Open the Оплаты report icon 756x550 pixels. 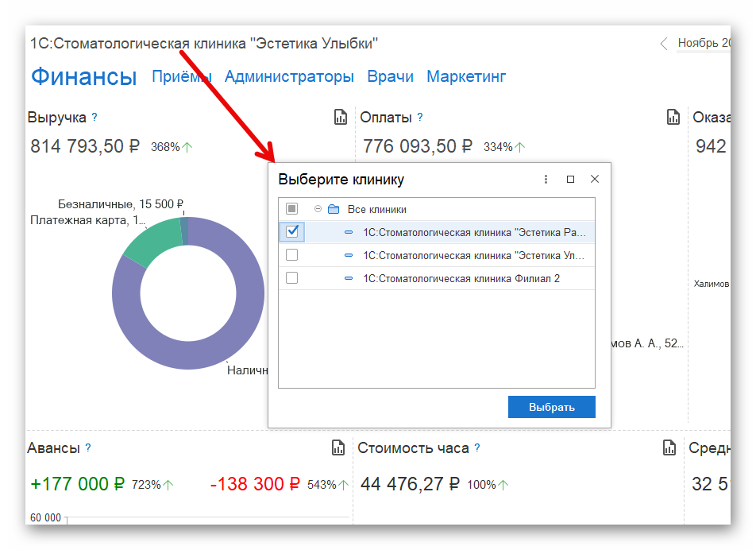(x=673, y=117)
